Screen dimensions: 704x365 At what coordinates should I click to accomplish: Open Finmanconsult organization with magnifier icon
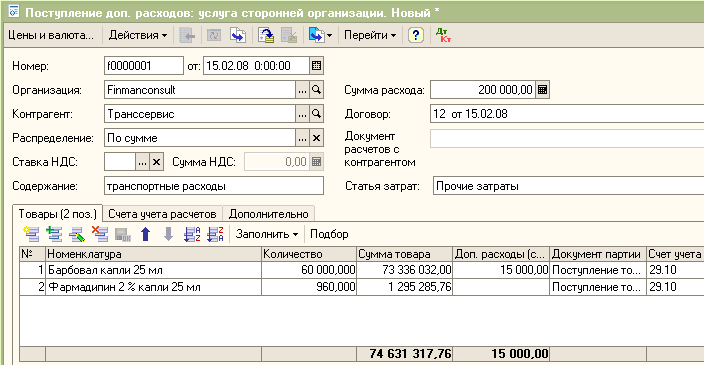tap(317, 90)
